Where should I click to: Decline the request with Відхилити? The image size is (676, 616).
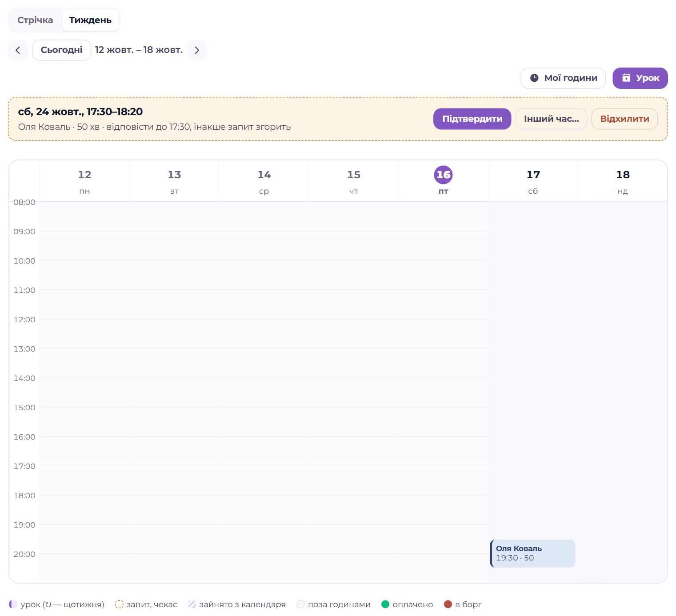click(624, 119)
